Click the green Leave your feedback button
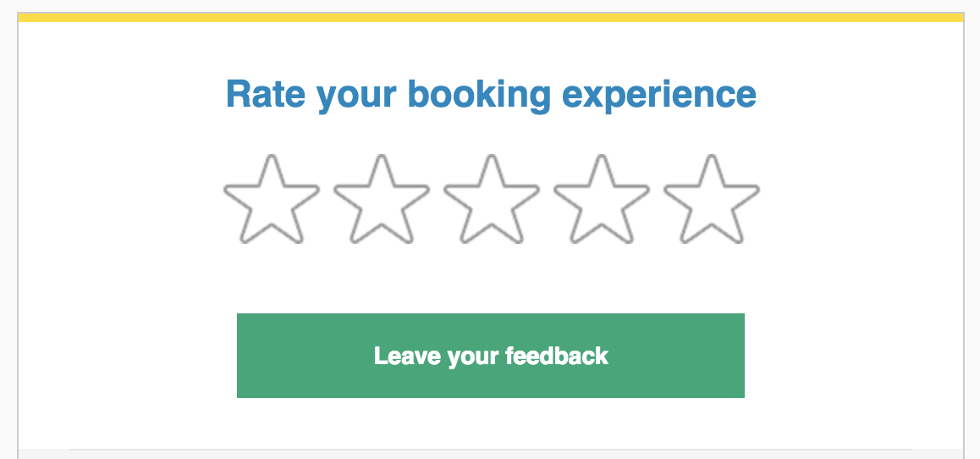 click(x=491, y=355)
